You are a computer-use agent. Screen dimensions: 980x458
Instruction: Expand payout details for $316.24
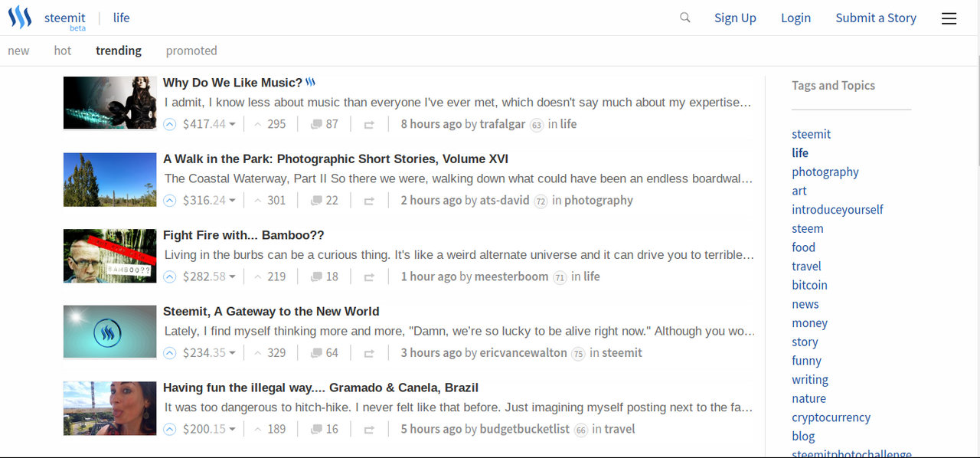click(x=232, y=201)
